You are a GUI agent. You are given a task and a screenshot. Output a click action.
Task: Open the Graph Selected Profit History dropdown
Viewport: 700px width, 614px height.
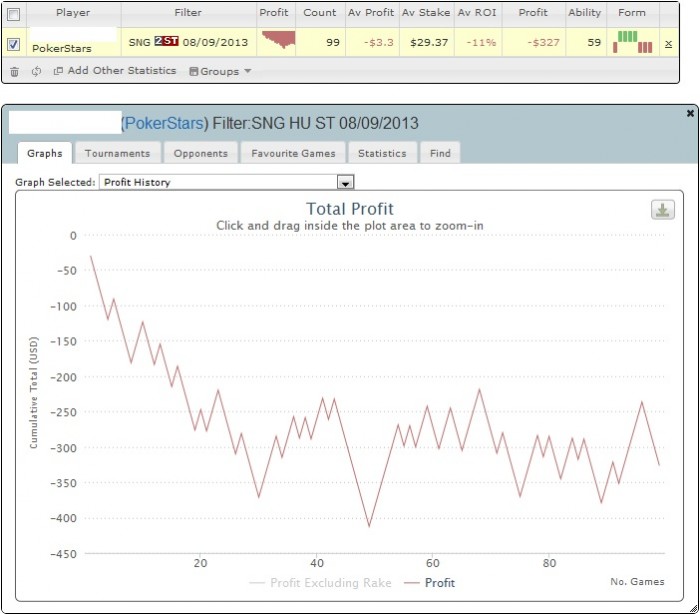point(226,182)
